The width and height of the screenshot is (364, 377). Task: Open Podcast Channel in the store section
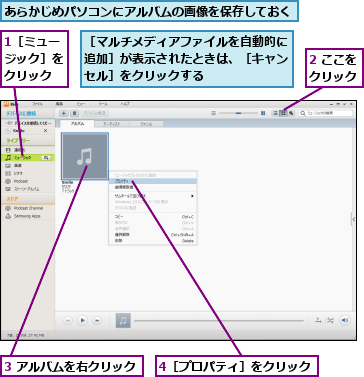(28, 208)
